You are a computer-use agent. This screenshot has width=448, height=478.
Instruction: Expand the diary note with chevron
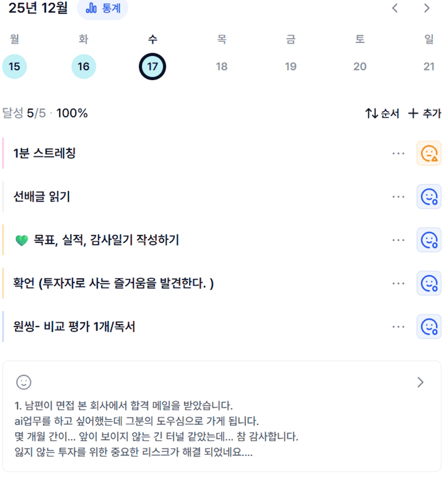pyautogui.click(x=421, y=382)
